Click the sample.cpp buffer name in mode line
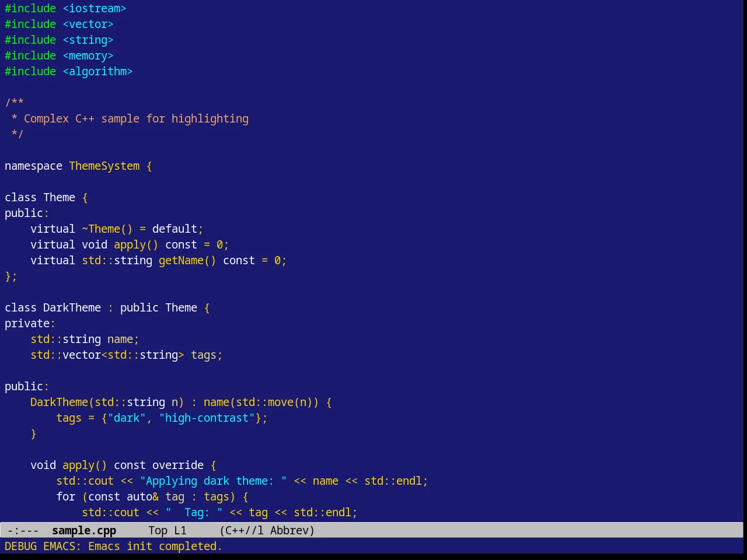 [84, 530]
